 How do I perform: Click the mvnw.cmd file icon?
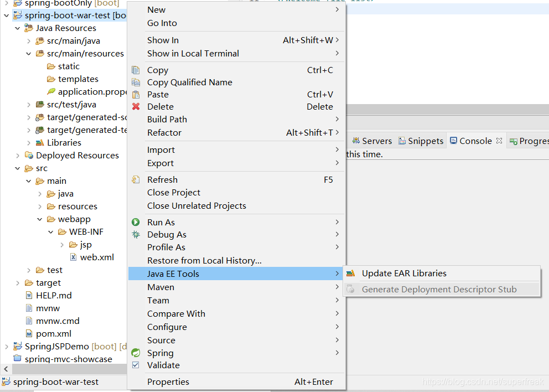[29, 321]
